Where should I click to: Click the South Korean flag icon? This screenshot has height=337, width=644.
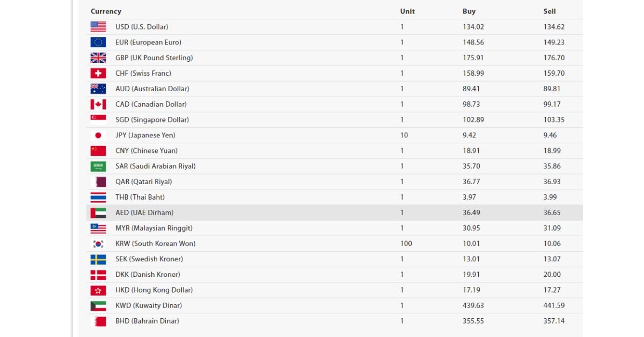tap(98, 244)
